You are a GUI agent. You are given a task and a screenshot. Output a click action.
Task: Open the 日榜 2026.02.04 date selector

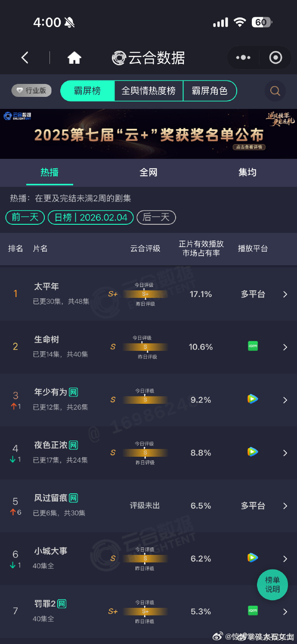[90, 217]
